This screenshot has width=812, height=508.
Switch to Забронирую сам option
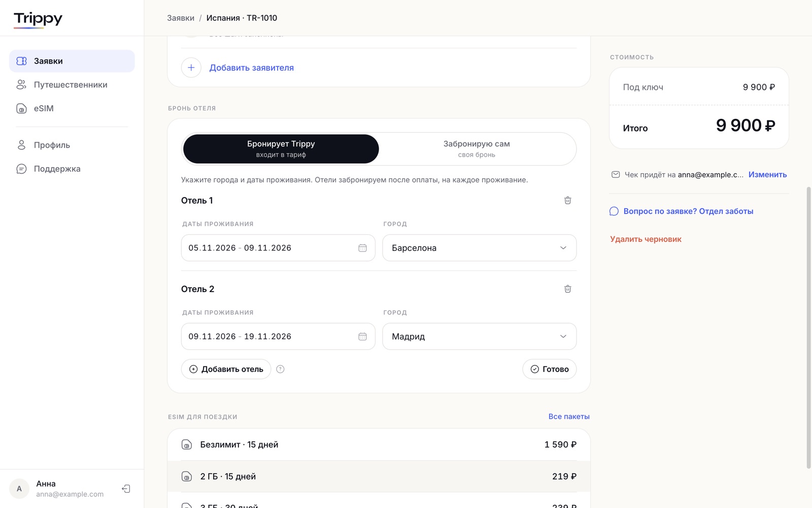point(477,149)
